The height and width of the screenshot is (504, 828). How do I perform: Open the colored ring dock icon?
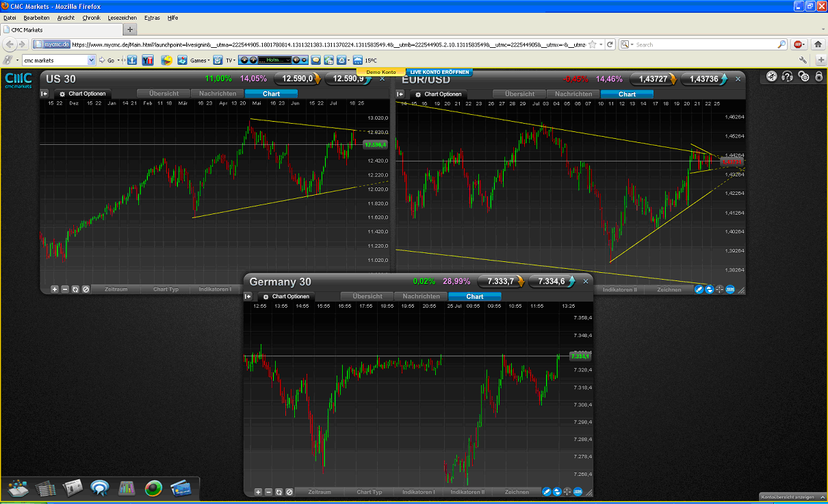click(x=153, y=488)
